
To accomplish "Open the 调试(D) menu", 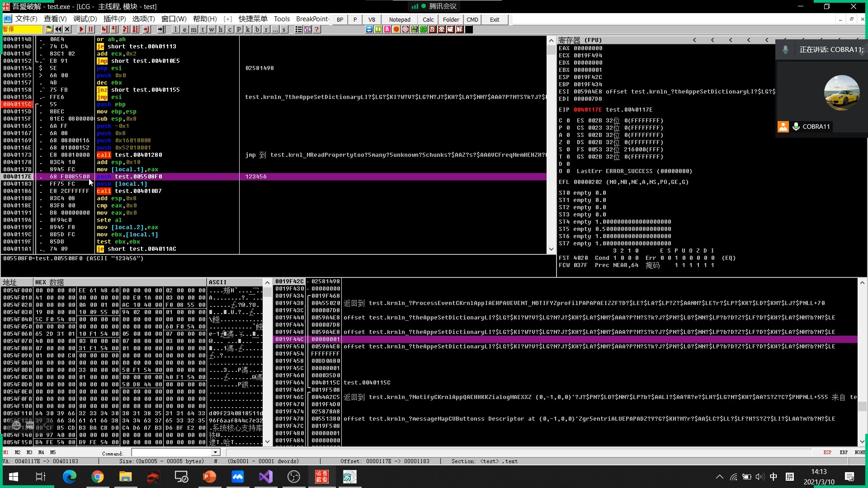I will point(85,19).
